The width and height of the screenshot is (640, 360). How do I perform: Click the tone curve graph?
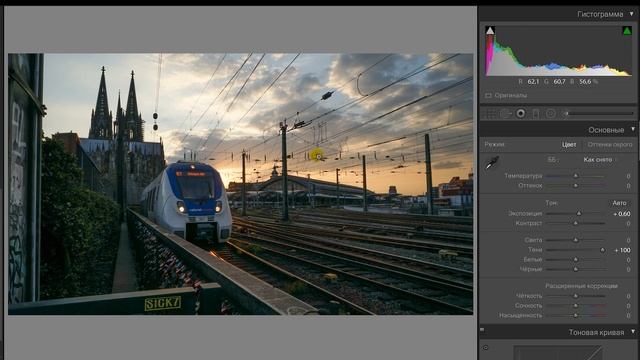point(558,353)
